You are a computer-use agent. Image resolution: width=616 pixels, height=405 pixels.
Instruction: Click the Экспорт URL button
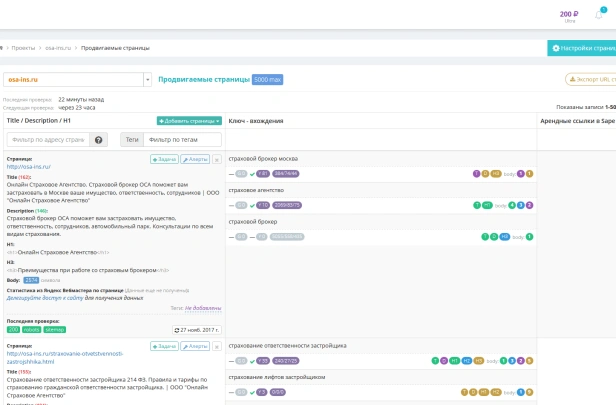pyautogui.click(x=591, y=79)
